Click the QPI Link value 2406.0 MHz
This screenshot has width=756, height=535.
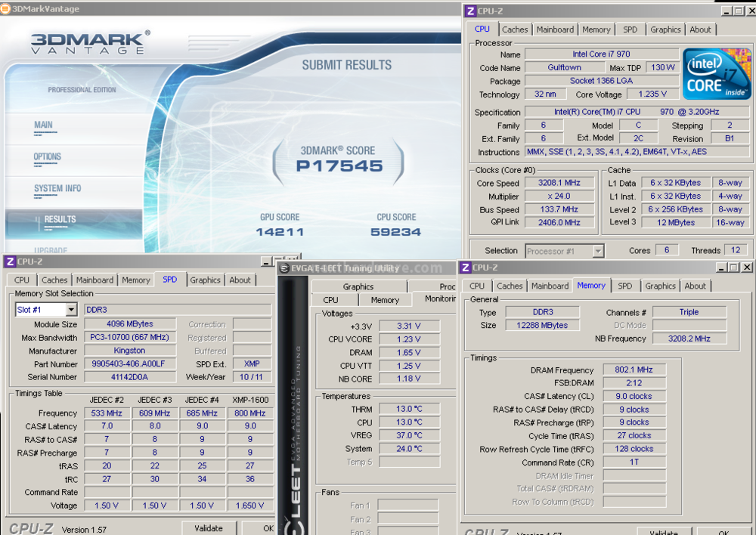click(x=559, y=223)
